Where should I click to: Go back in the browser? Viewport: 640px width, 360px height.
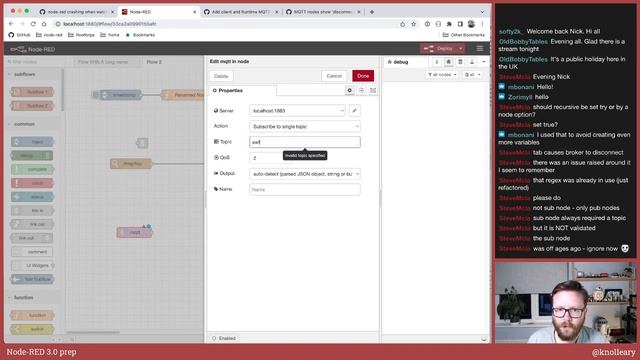click(x=11, y=24)
